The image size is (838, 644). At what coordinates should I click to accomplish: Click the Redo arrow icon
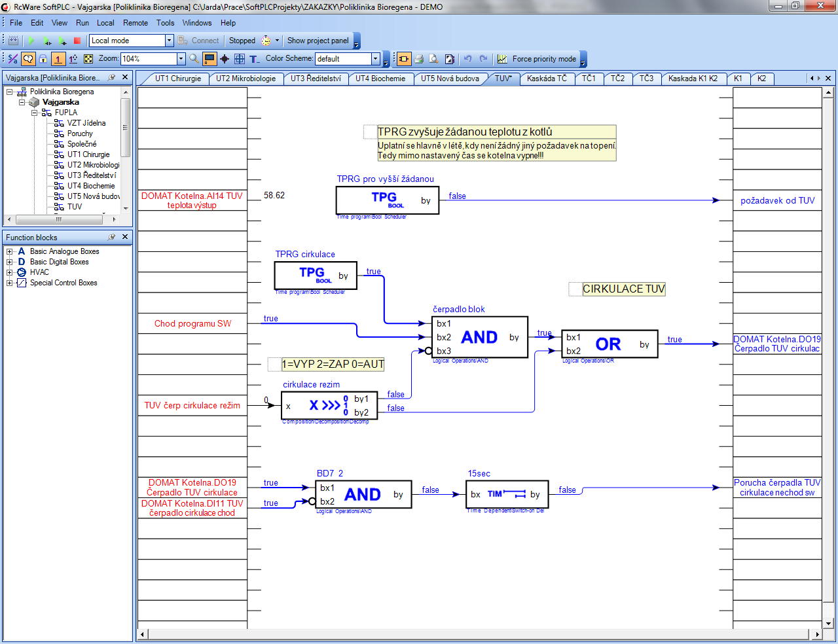click(483, 59)
